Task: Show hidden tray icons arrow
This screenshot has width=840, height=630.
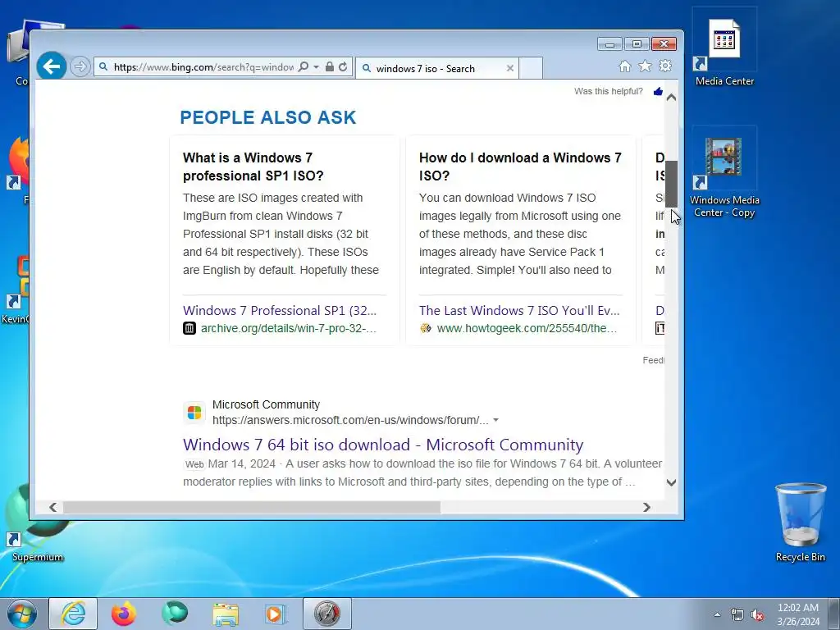Action: tap(717, 614)
